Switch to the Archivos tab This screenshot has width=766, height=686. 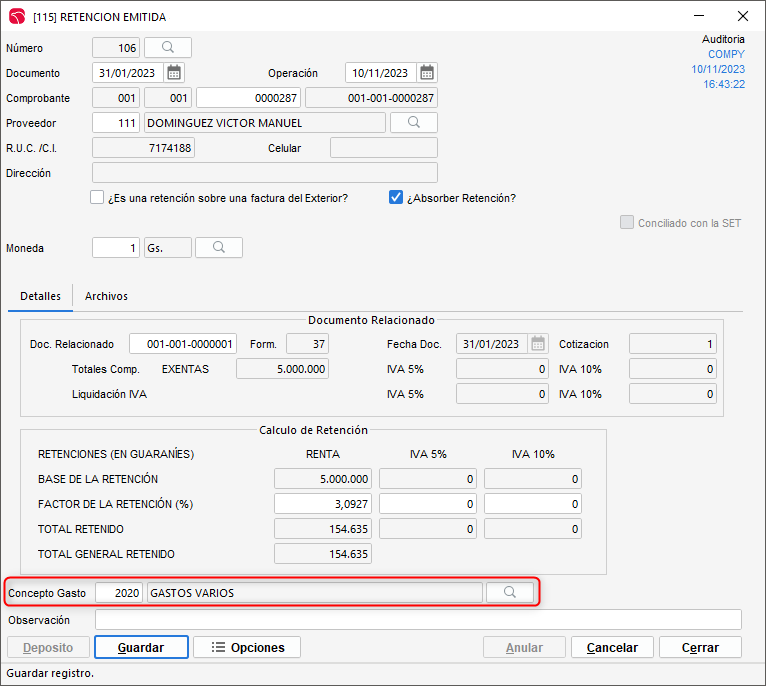click(x=106, y=296)
